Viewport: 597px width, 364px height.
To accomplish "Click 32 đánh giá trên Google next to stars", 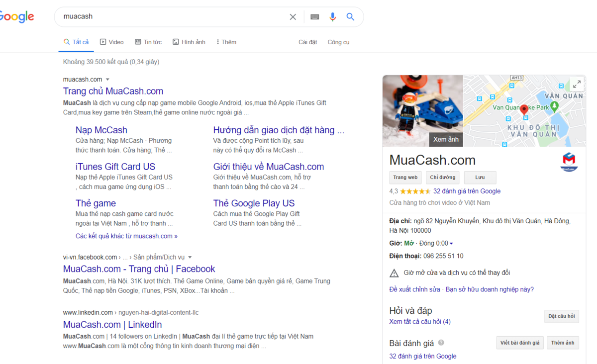I will [x=467, y=191].
